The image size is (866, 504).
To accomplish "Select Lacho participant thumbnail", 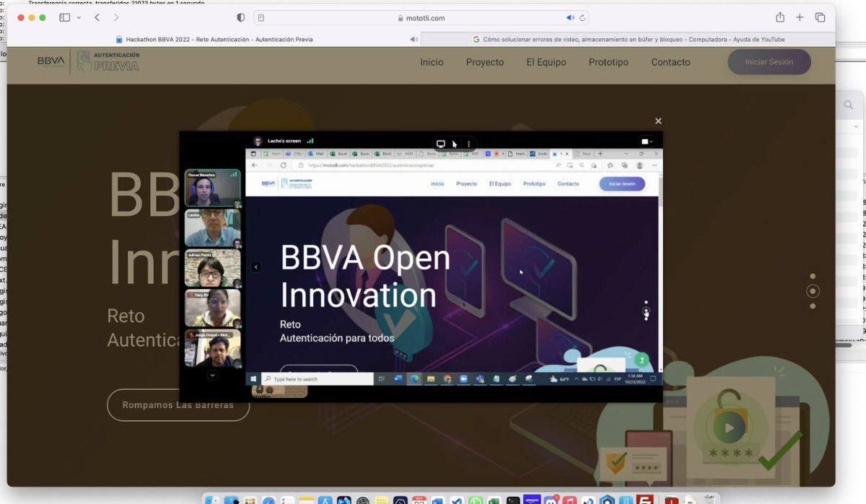I will pos(212,229).
